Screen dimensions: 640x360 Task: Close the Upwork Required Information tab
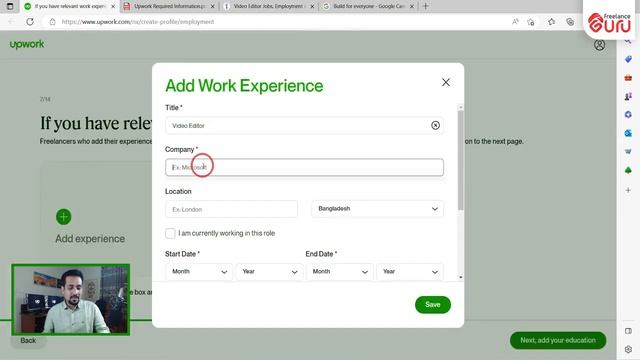212,6
